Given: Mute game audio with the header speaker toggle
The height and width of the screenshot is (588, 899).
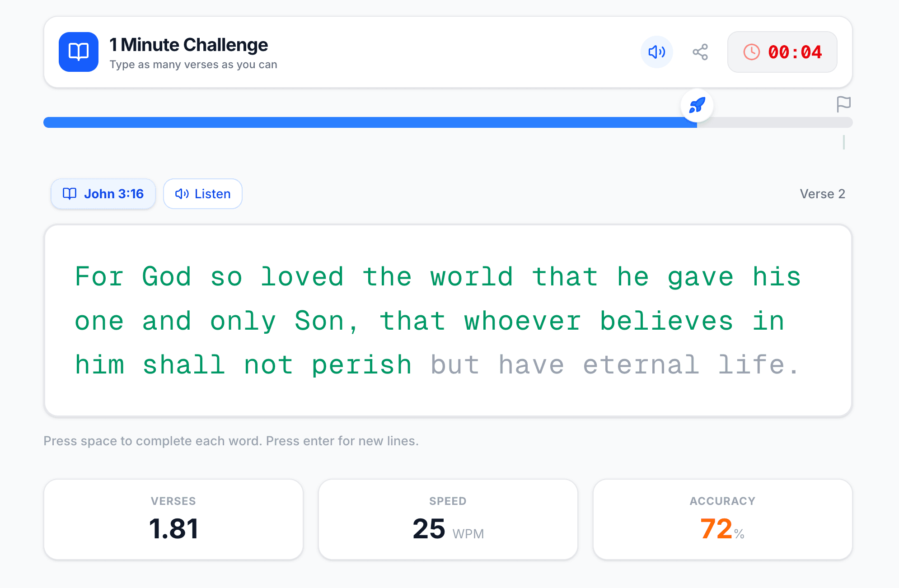Looking at the screenshot, I should [657, 52].
